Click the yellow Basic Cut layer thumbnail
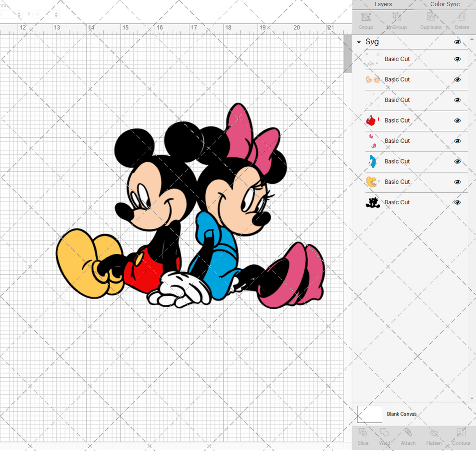This screenshot has width=476, height=451. [372, 182]
